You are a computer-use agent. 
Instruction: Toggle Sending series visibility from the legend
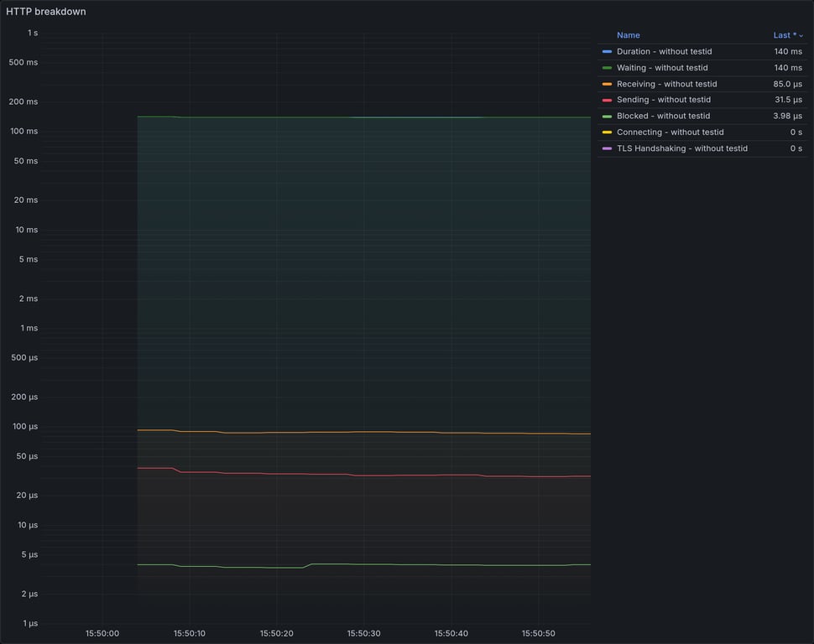662,99
